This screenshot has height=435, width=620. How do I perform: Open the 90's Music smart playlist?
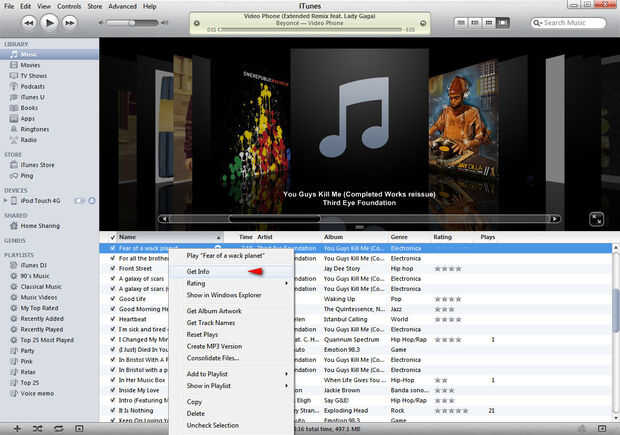35,276
